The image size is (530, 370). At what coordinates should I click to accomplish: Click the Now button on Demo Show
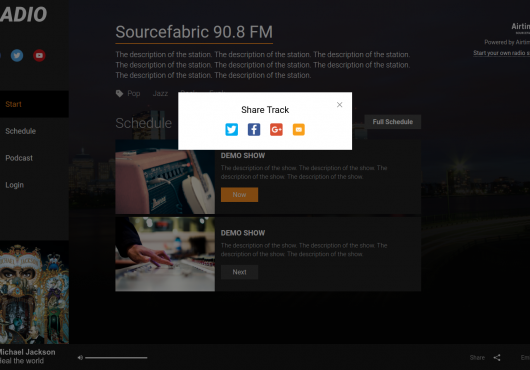pyautogui.click(x=239, y=195)
